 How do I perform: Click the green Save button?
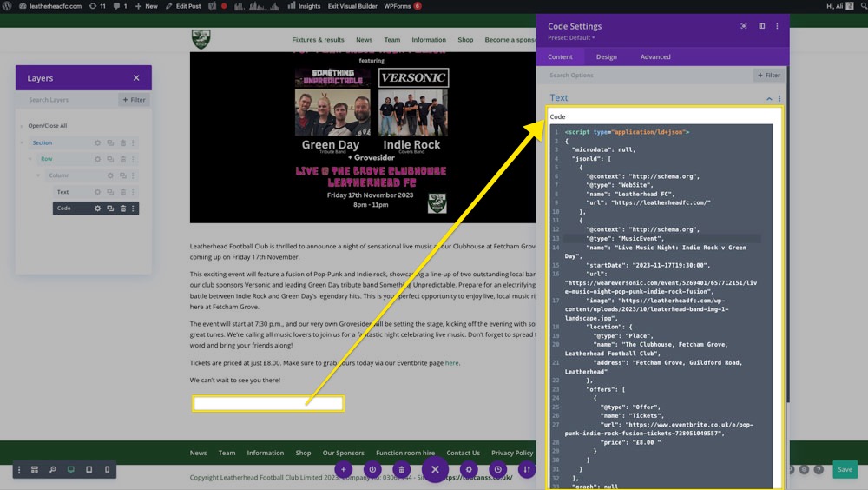click(845, 469)
